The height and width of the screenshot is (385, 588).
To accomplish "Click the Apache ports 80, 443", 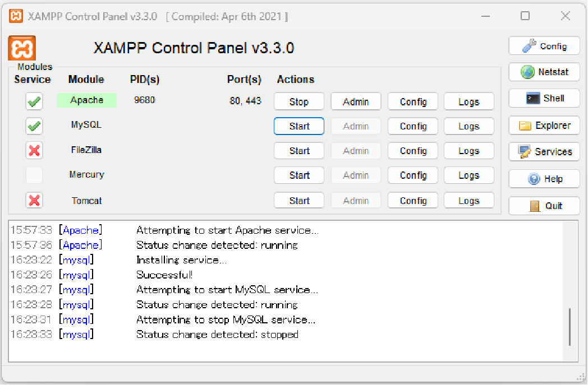I will [x=245, y=101].
